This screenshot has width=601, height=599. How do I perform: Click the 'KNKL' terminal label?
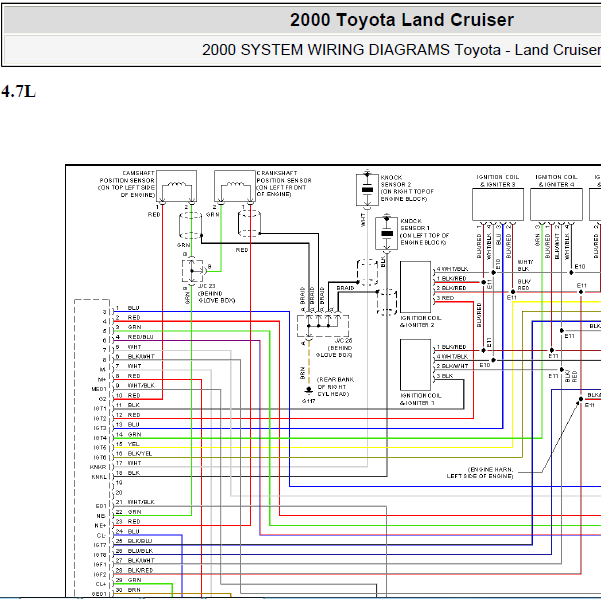[x=99, y=477]
